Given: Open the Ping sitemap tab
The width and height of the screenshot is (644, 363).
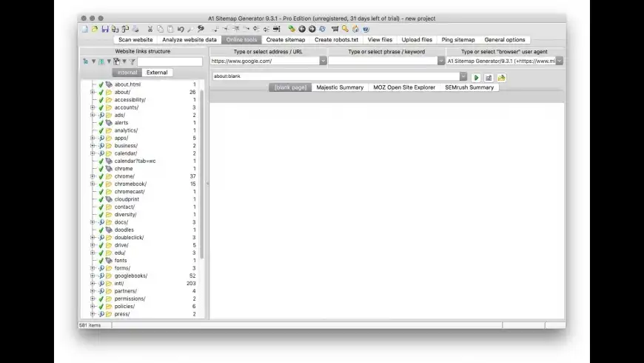Looking at the screenshot, I should (x=458, y=40).
